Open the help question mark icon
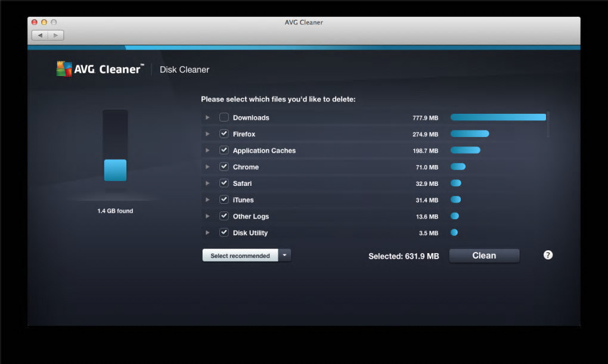Screen dimensions: 608x364 (x=548, y=255)
